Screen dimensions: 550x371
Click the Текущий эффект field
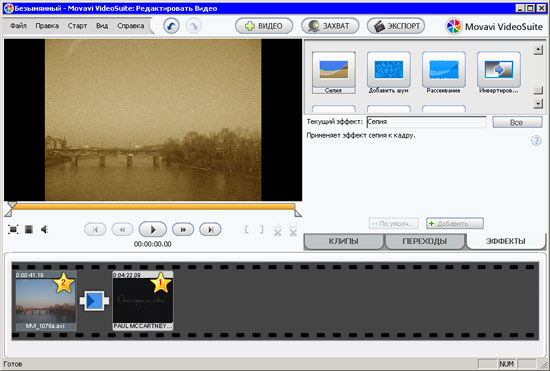pos(426,122)
